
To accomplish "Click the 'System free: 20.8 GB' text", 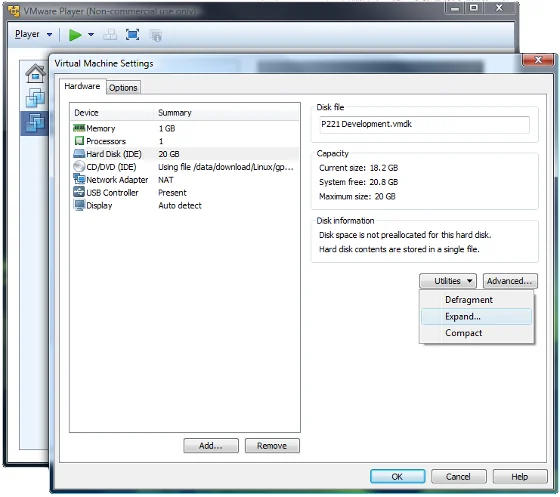I will [x=359, y=182].
